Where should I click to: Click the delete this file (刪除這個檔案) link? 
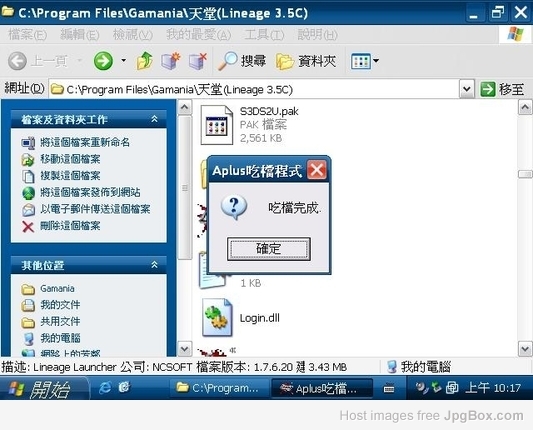click(x=70, y=225)
